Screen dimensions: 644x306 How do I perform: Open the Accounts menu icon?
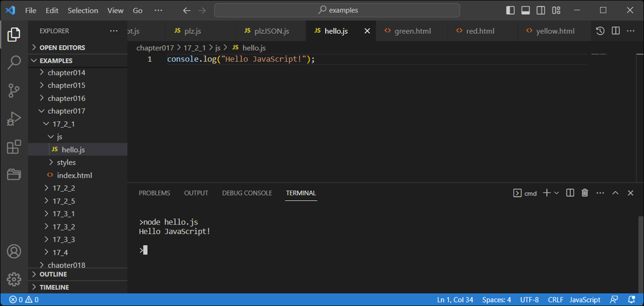coord(14,251)
